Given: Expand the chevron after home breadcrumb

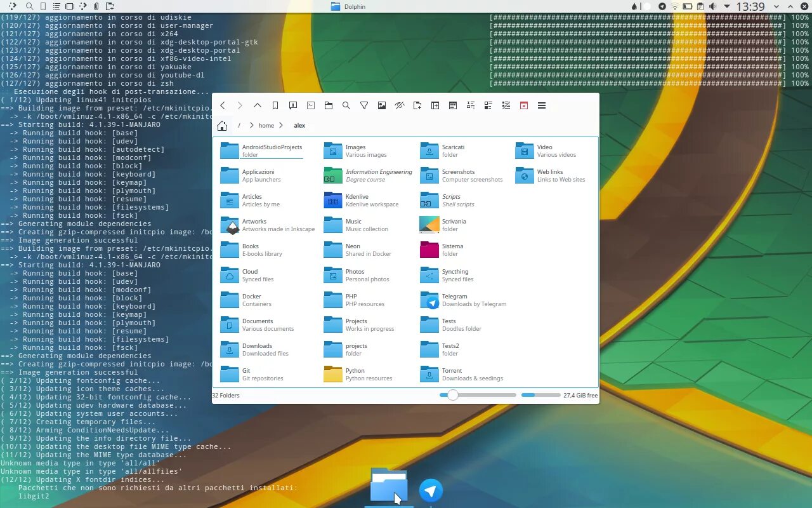Looking at the screenshot, I should click(281, 126).
